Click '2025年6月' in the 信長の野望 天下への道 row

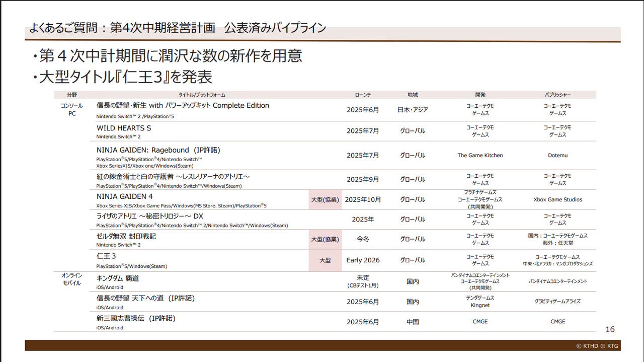click(x=363, y=302)
